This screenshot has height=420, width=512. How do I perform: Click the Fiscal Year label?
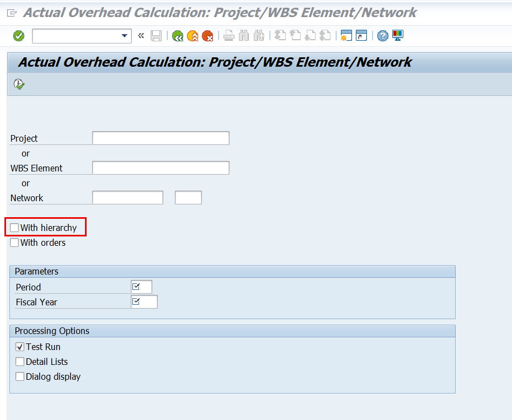click(x=36, y=302)
